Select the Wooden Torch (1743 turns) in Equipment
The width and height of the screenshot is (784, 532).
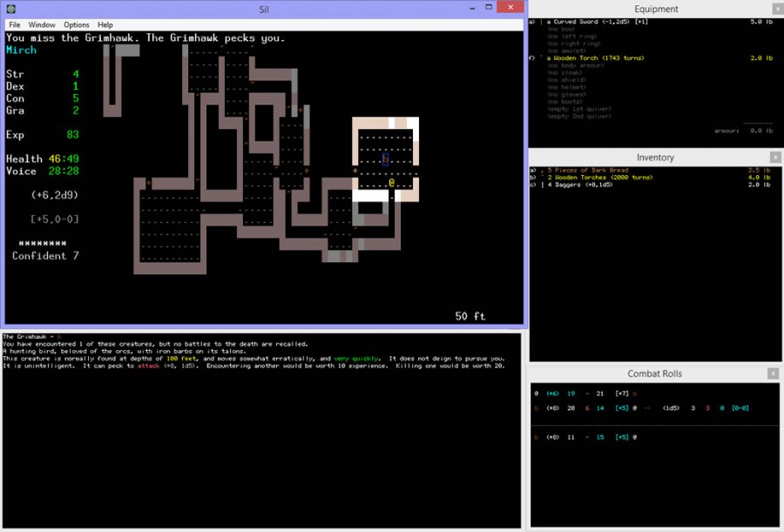point(595,58)
